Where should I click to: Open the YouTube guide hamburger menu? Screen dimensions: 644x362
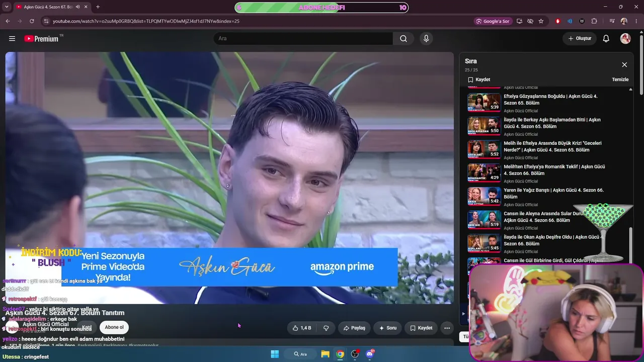click(12, 39)
